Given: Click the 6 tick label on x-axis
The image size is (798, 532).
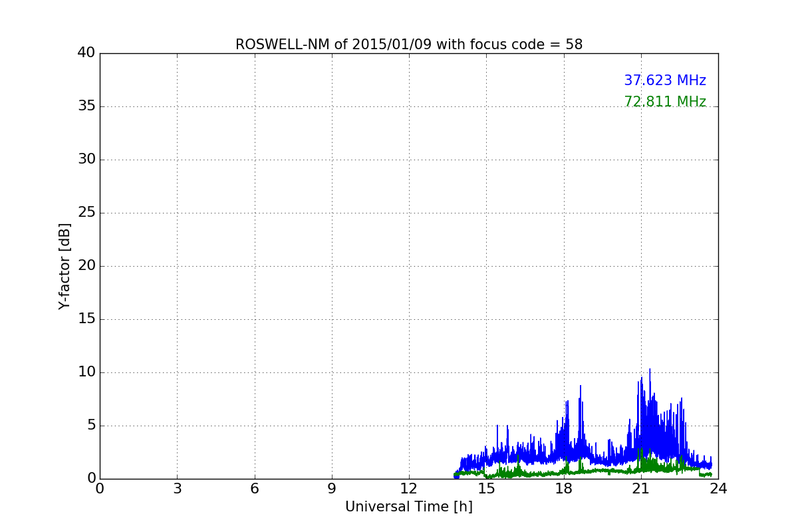Looking at the screenshot, I should (x=254, y=489).
